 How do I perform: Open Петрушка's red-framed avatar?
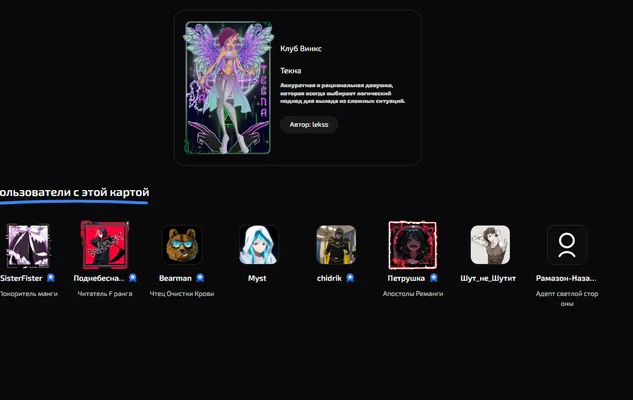coord(413,245)
